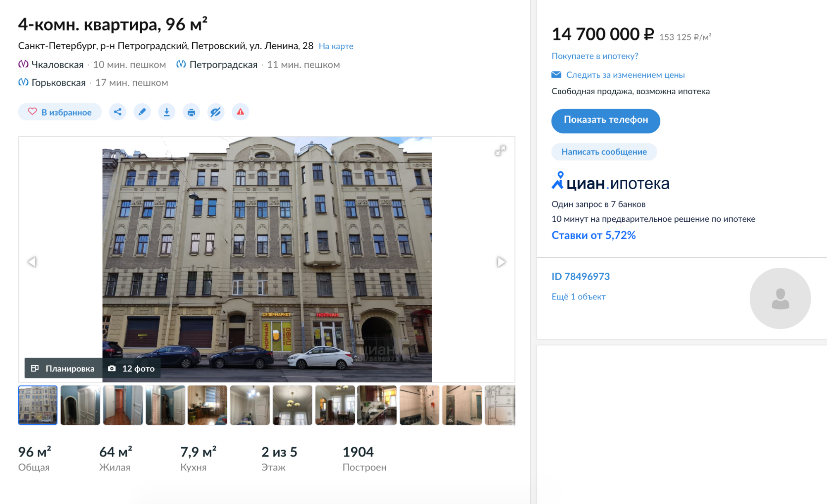Click Ставки от 5,72% link

[x=593, y=235]
